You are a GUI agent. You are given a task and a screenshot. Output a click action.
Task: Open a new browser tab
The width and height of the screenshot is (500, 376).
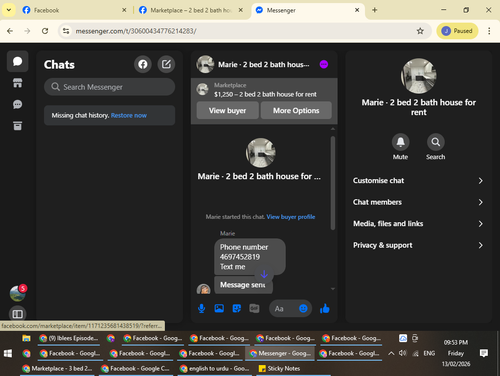click(375, 10)
